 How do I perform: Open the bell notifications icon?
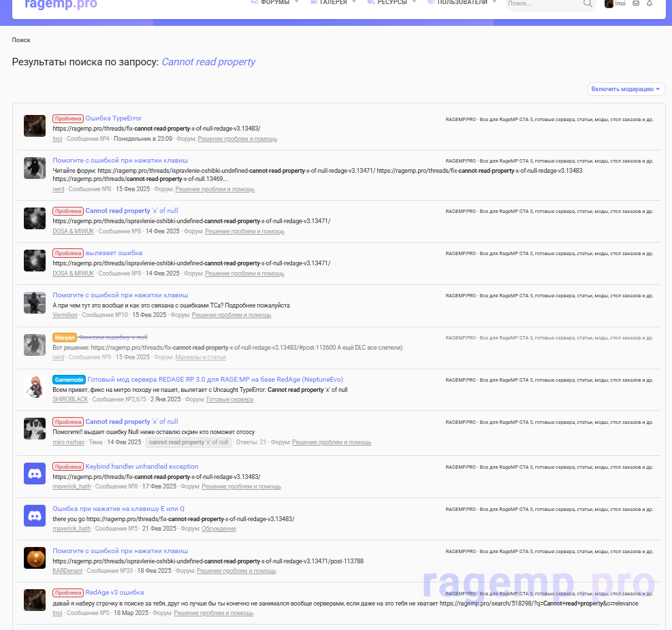(650, 3)
